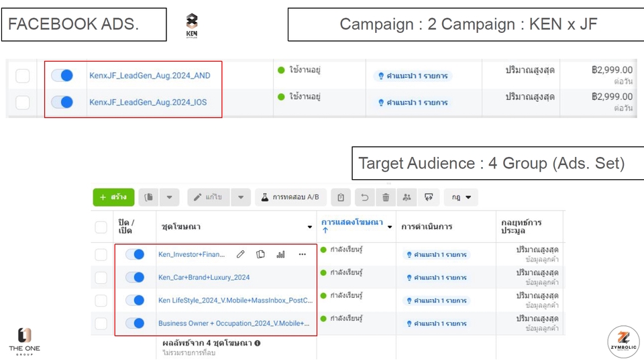Click the clipboard icon in the toolbar
644x363 pixels.
[x=341, y=197]
